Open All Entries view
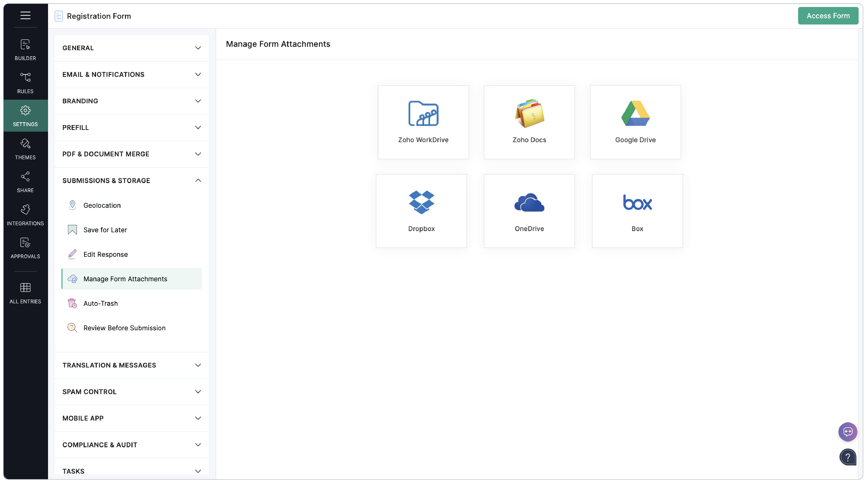 tap(25, 293)
